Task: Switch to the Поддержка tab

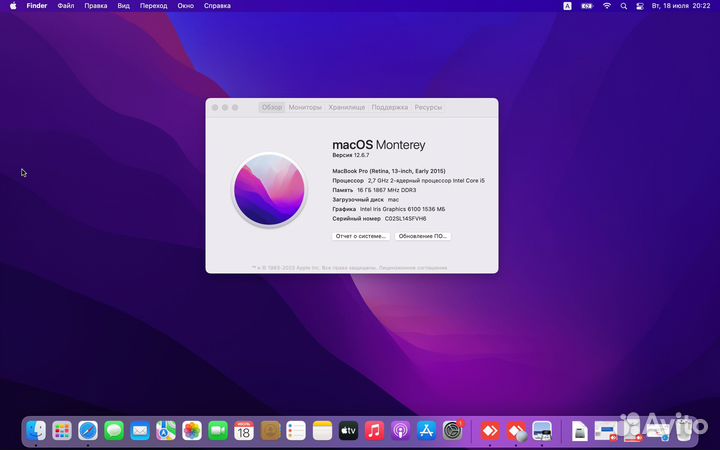Action: [389, 107]
